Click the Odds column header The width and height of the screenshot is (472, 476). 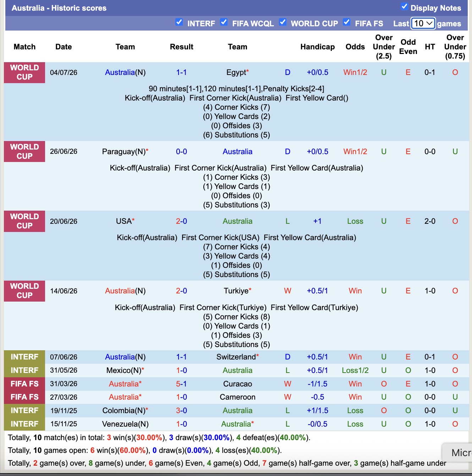pyautogui.click(x=355, y=47)
